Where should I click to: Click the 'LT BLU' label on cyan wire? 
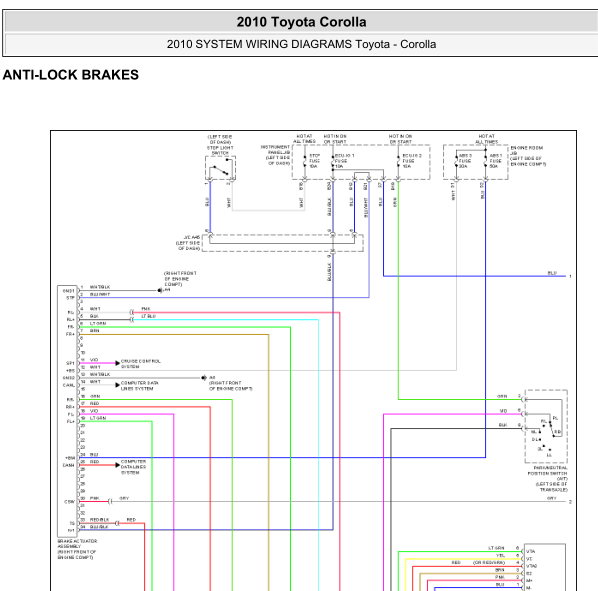148,316
